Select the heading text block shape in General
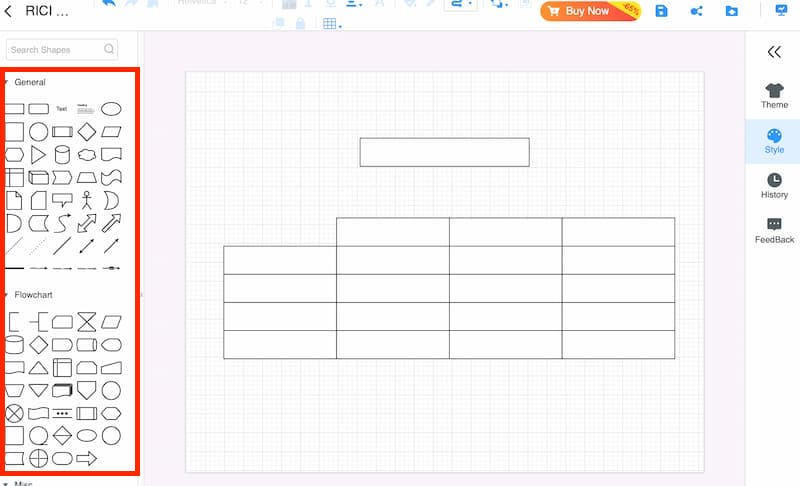Screen dimensions: 800x486 coord(86,109)
